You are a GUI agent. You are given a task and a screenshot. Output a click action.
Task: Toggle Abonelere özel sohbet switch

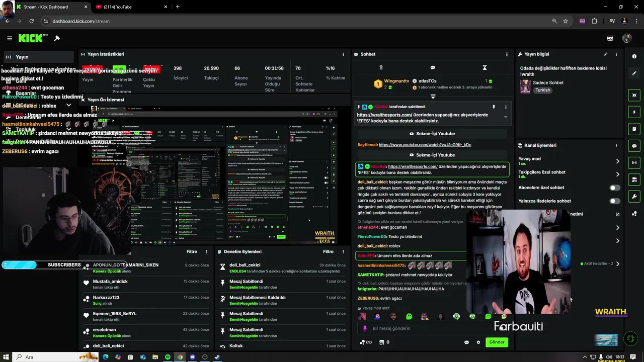(x=614, y=188)
